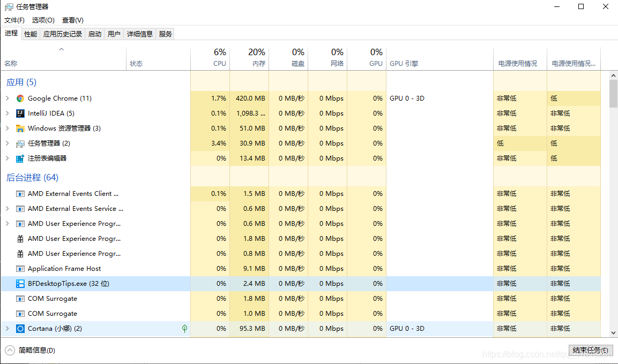Select the 后台进程 (64) group heading
The height and width of the screenshot is (364, 618).
32,178
